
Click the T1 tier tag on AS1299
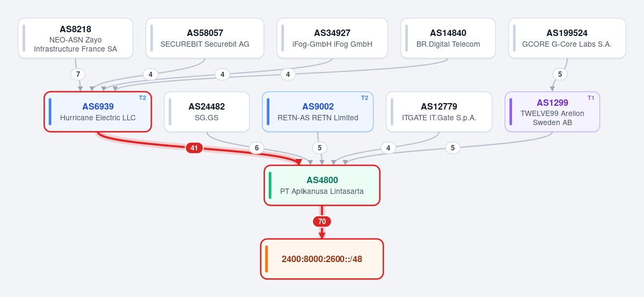point(591,98)
